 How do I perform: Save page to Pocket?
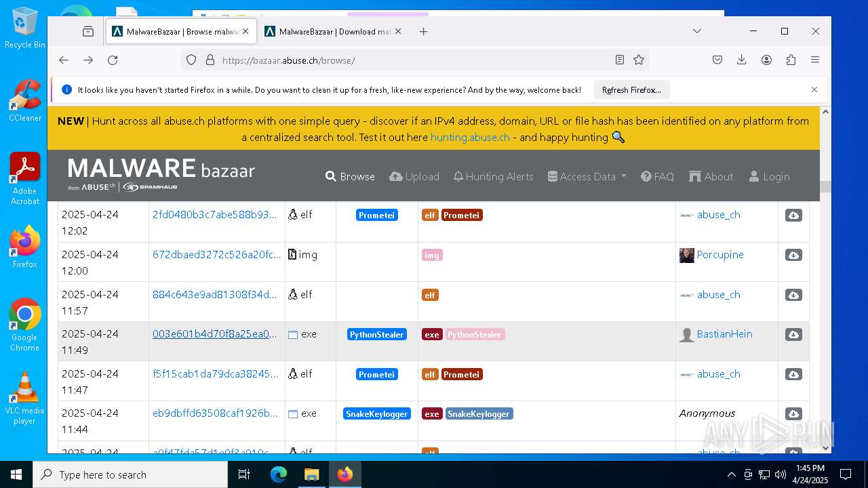[717, 60]
